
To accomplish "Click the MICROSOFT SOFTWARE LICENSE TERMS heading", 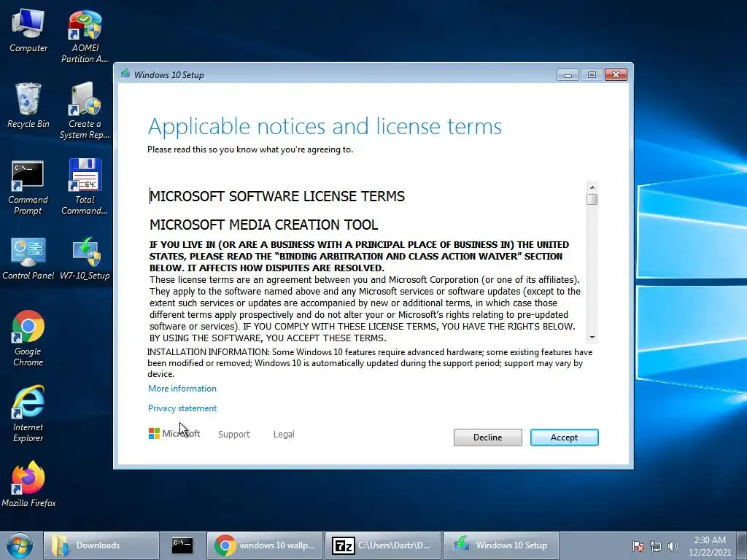I will point(277,196).
